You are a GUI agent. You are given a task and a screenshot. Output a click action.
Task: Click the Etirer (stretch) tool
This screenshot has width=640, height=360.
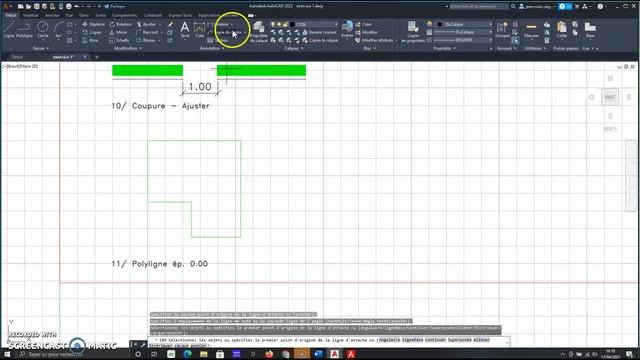(91, 40)
